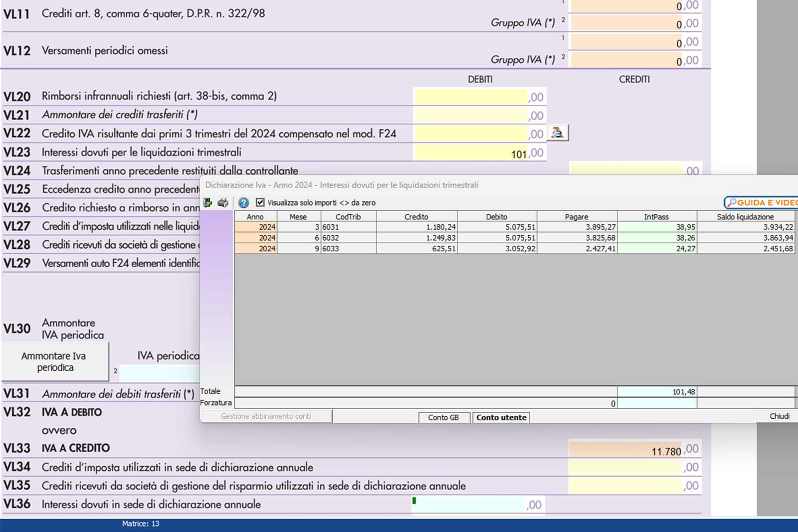Screen dimensions: 798x532
Task: Open help with blue question mark icon
Action: click(243, 202)
